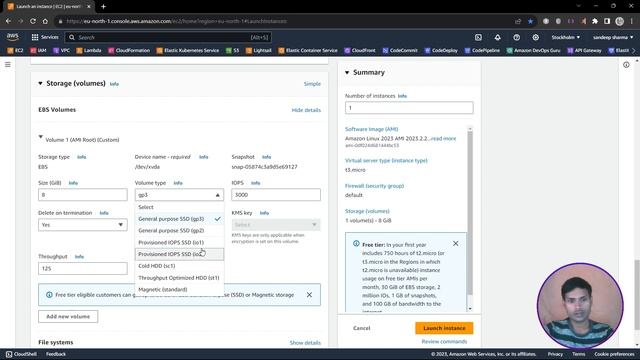Open the Delete on termination dropdown
640x360 pixels.
click(x=82, y=225)
